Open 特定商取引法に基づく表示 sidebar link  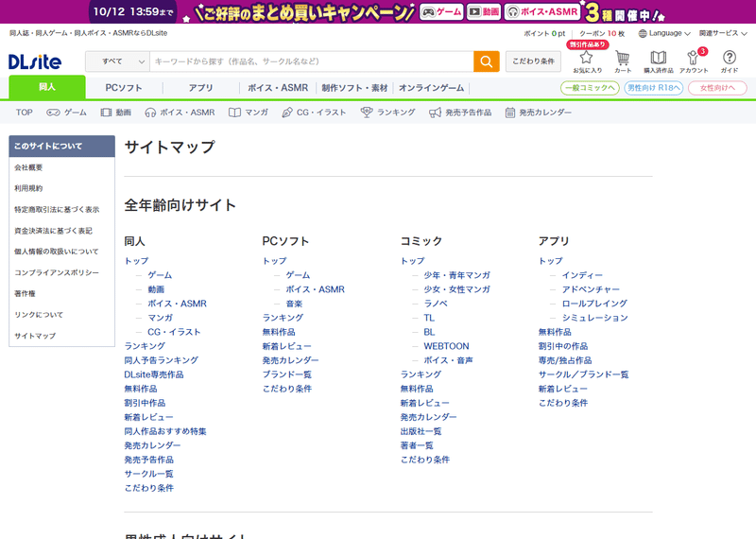(57, 209)
